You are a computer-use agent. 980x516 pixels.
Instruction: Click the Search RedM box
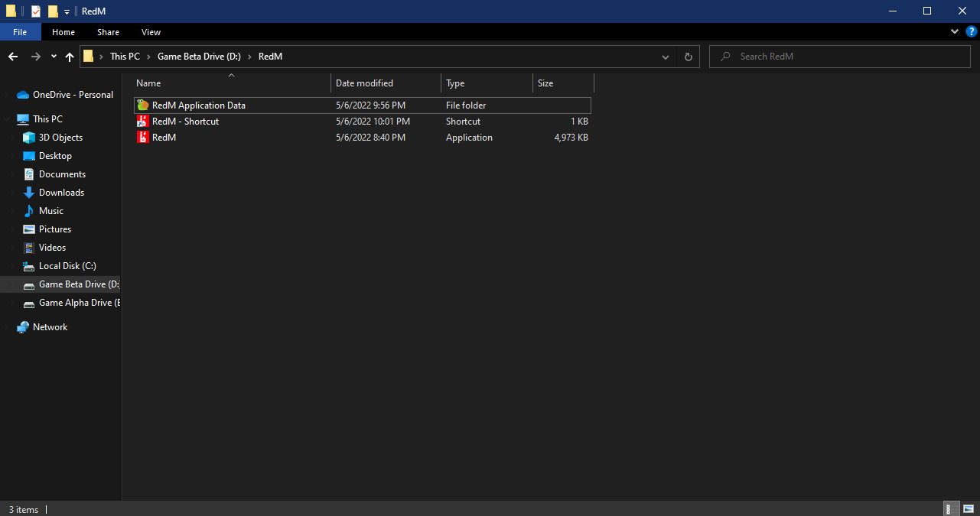841,57
